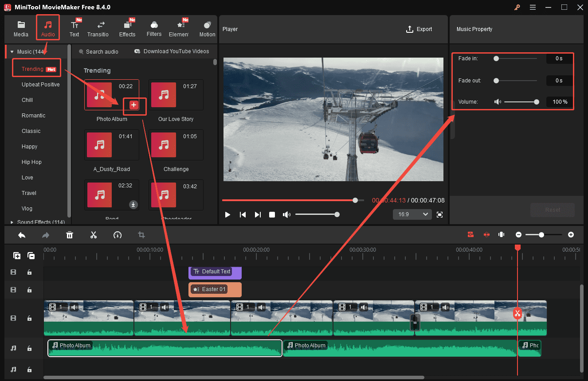Viewport: 588px width, 381px height.
Task: Switch to the Media tab
Action: [x=21, y=27]
